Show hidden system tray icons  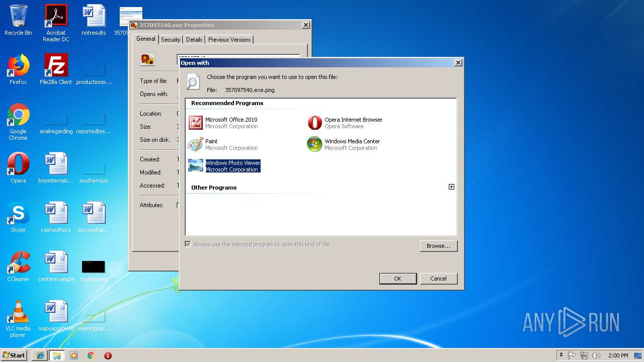click(561, 355)
